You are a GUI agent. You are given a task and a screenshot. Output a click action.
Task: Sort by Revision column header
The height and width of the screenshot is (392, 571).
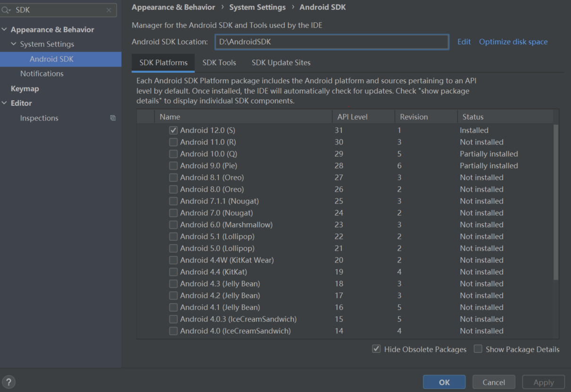pos(426,117)
